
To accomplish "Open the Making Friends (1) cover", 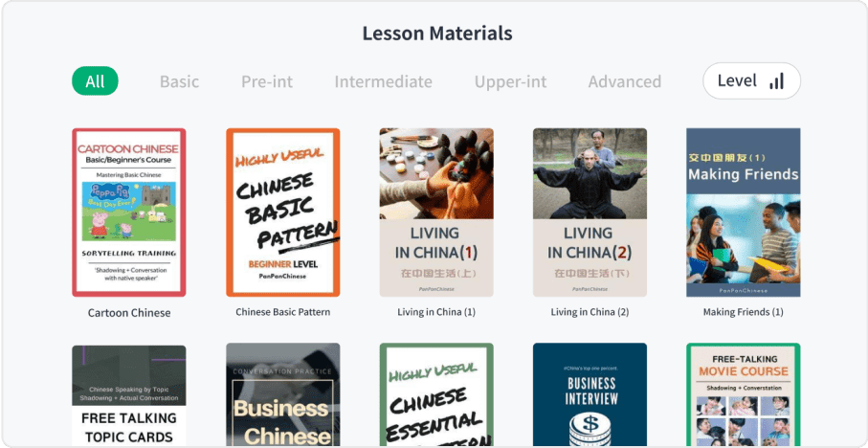I will click(744, 213).
